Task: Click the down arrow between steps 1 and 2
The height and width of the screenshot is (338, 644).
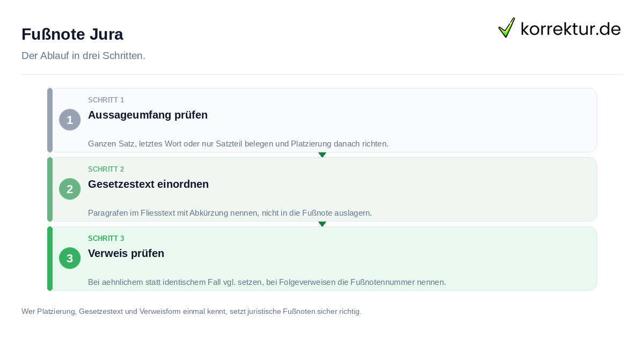Action: 322,155
